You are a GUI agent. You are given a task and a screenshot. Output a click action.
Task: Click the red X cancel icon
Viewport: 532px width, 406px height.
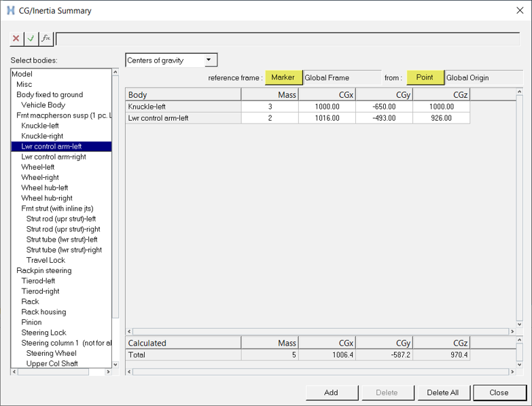coord(16,39)
